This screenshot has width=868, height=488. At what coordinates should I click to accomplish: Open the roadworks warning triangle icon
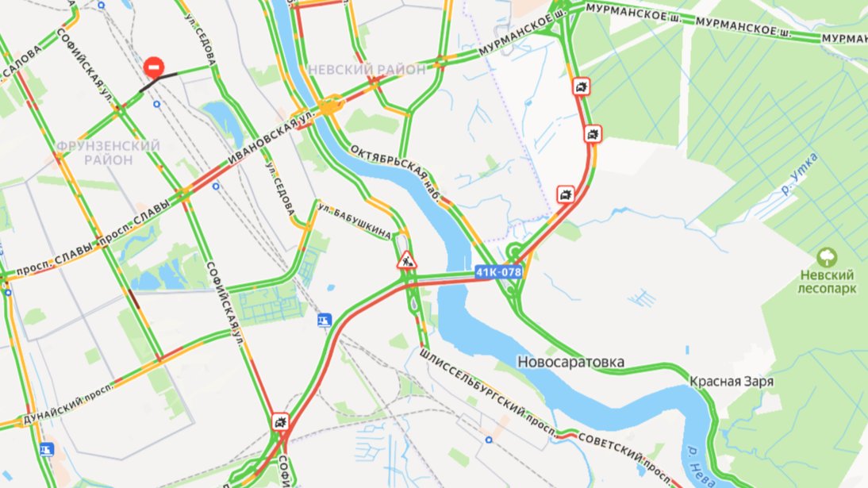[x=406, y=260]
